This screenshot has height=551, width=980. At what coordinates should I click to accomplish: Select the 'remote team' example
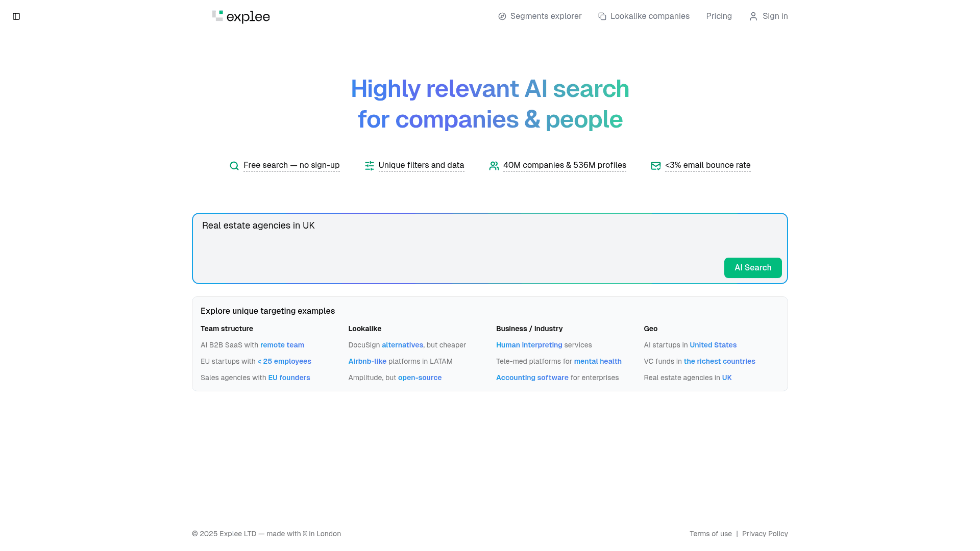[282, 345]
